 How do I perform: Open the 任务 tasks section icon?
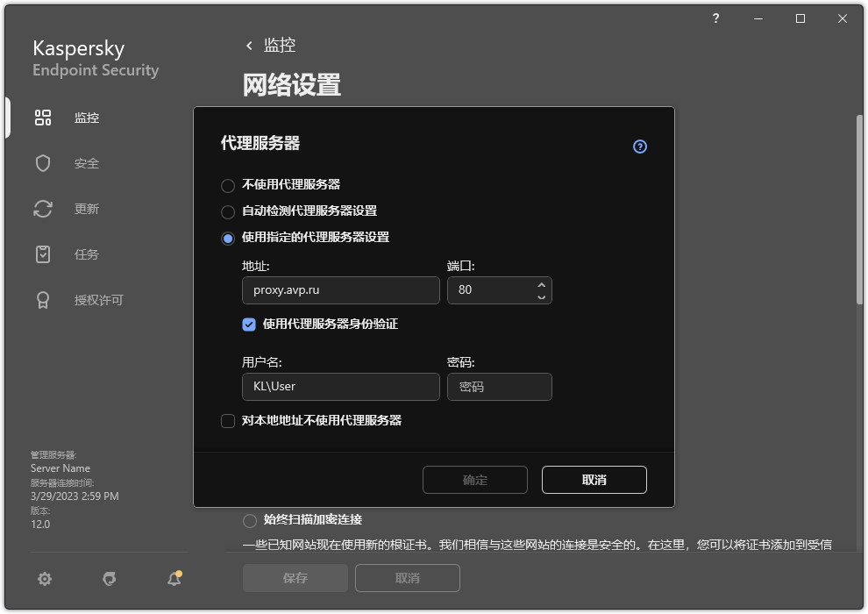(x=42, y=253)
